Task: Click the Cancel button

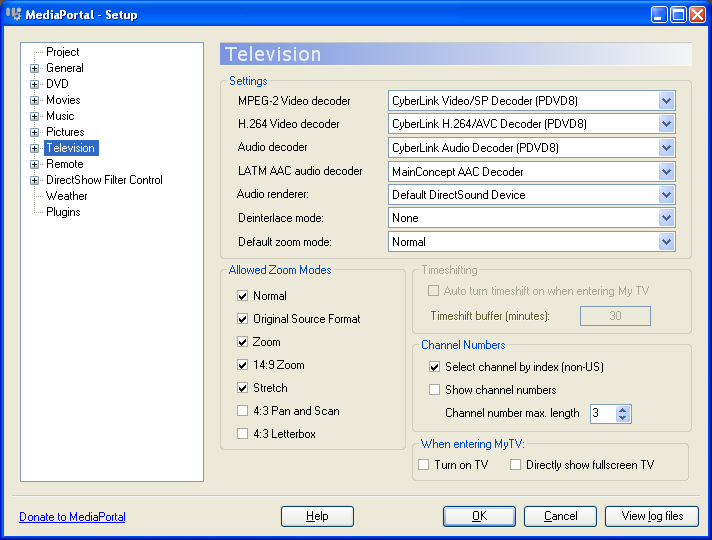Action: coord(560,516)
